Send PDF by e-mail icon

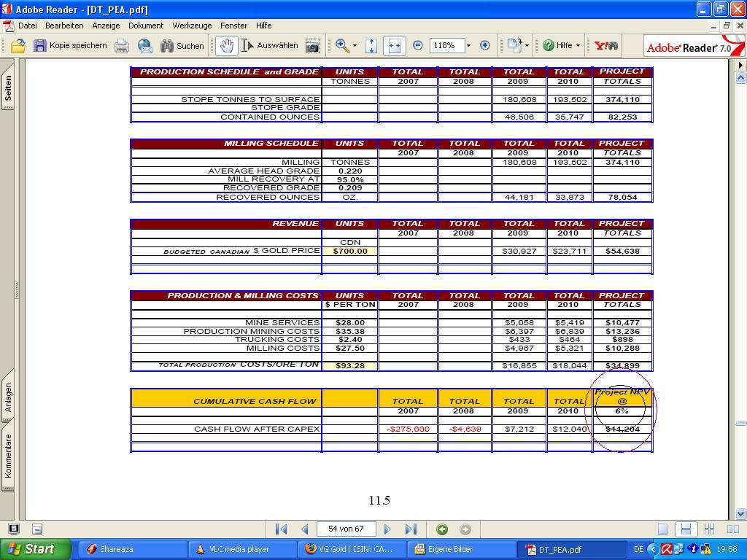[x=145, y=46]
